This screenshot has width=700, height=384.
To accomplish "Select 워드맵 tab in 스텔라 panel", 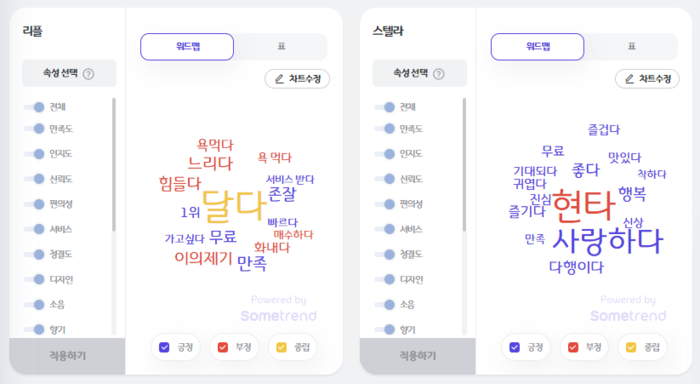I will pyautogui.click(x=538, y=46).
